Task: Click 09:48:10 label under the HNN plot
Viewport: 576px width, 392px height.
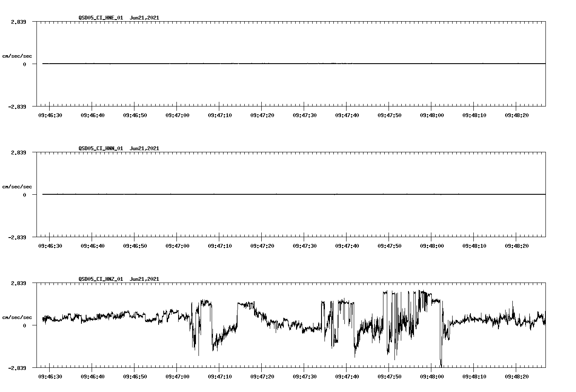Action: 474,246
